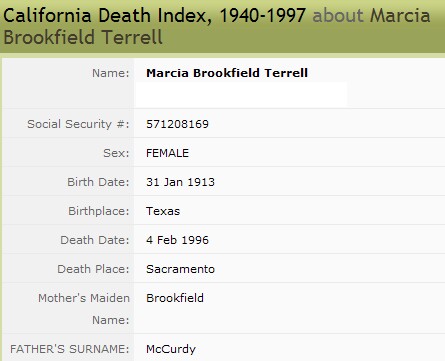445x361 pixels.
Task: Select the death place Sacramento
Action: [180, 269]
